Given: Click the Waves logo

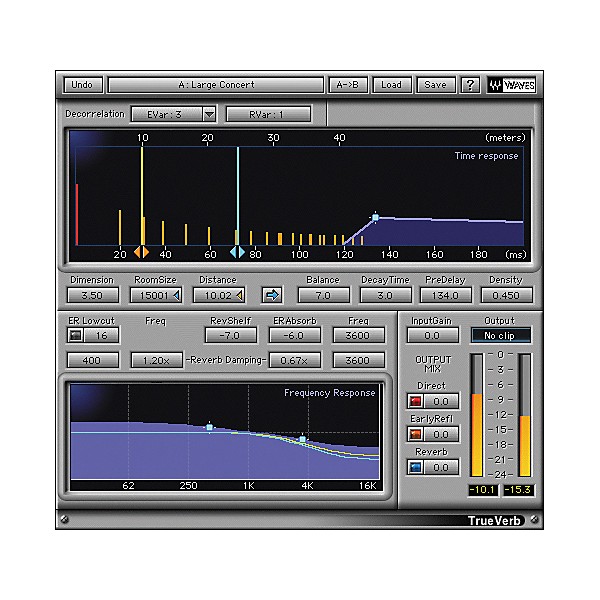Looking at the screenshot, I should pyautogui.click(x=512, y=85).
